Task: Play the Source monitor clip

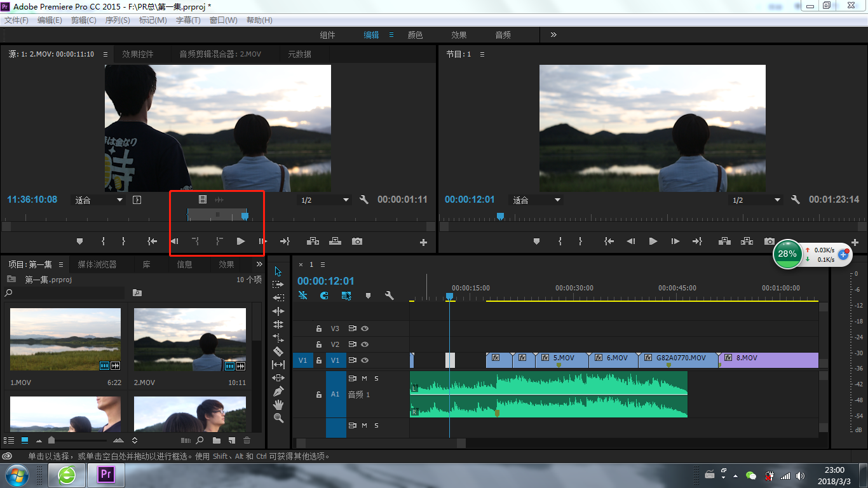Action: (x=240, y=241)
